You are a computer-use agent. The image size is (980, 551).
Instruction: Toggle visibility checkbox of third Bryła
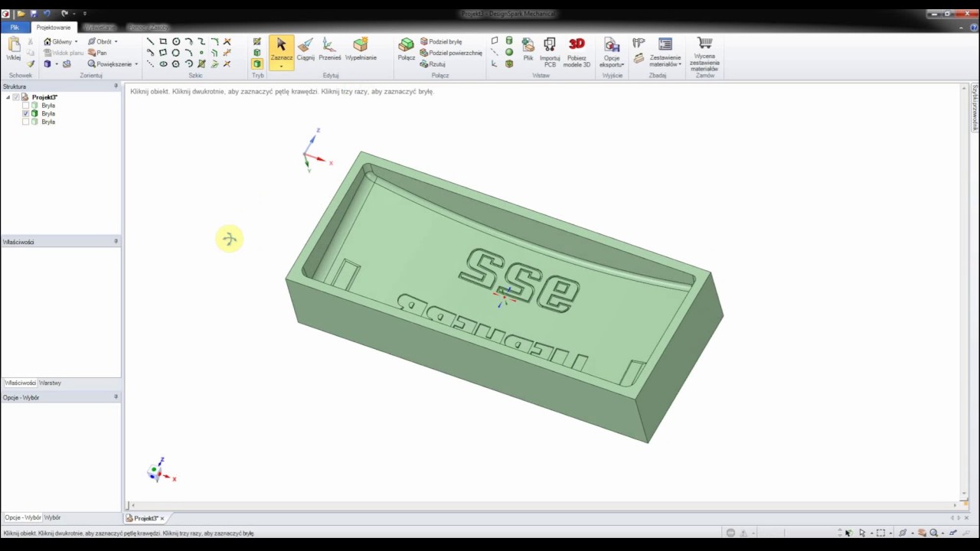(25, 122)
